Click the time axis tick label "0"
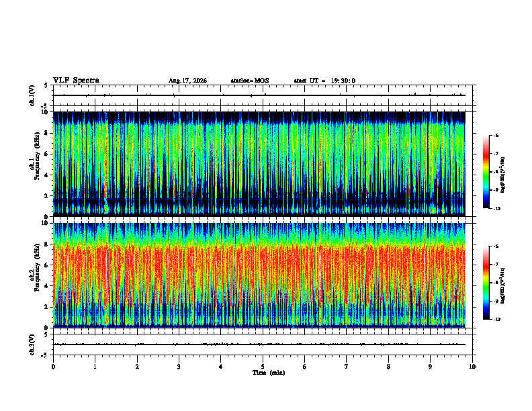Viewport: 532px width, 411px height. point(53,367)
